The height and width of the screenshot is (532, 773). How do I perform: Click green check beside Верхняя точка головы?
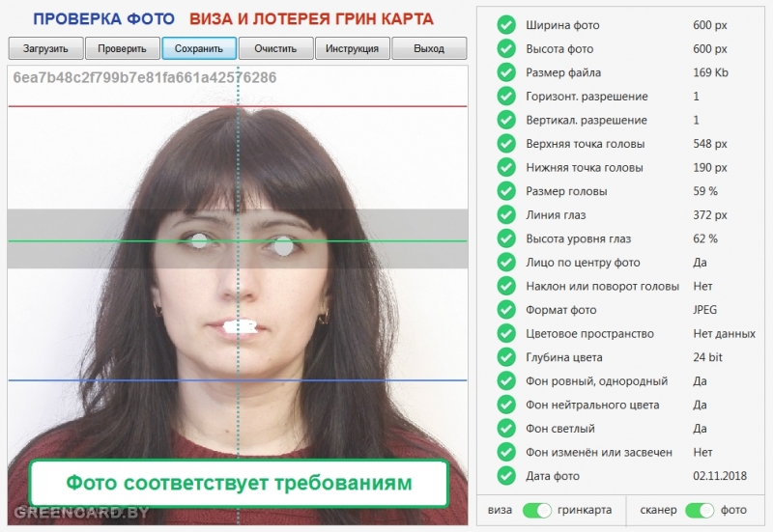pyautogui.click(x=506, y=143)
